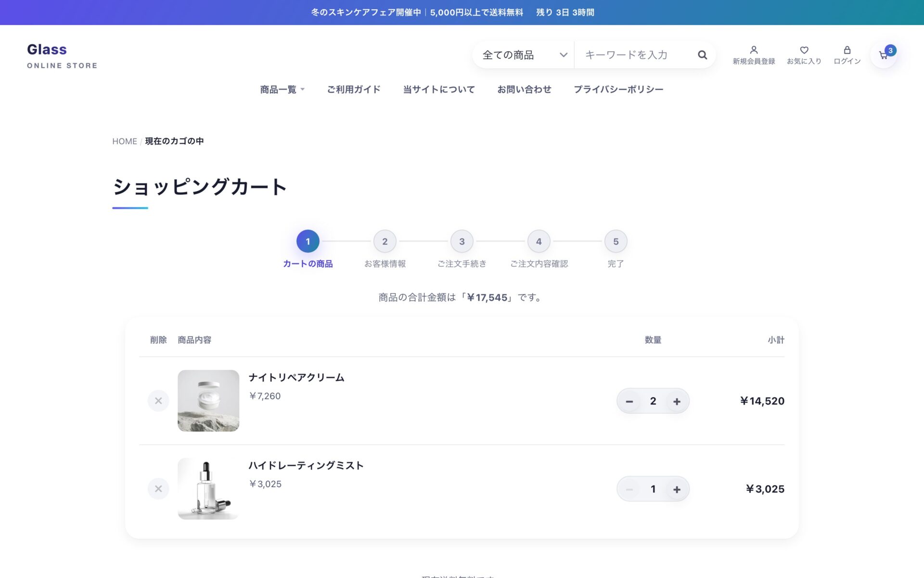Click the Glass ONLINE STORE logo

(62, 55)
